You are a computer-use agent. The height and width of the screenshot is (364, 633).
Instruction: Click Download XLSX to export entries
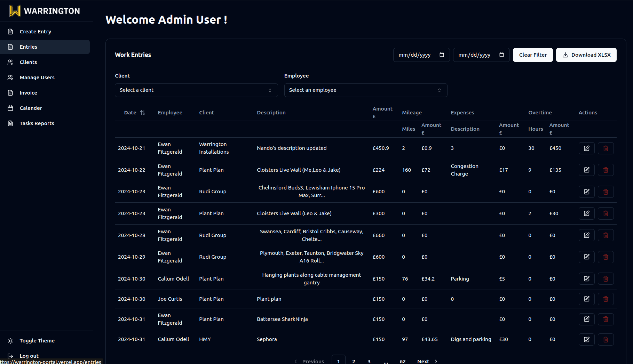[x=586, y=55]
